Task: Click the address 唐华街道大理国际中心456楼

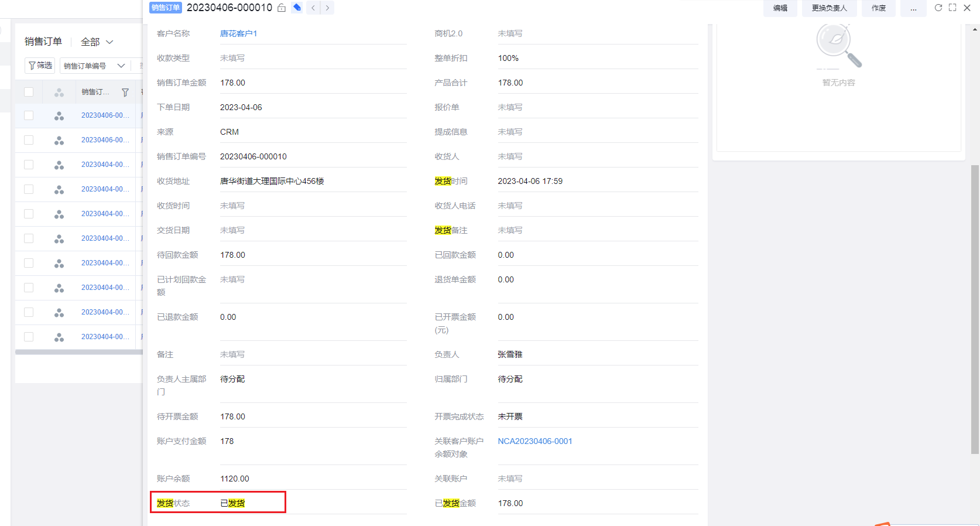Action: coord(272,181)
